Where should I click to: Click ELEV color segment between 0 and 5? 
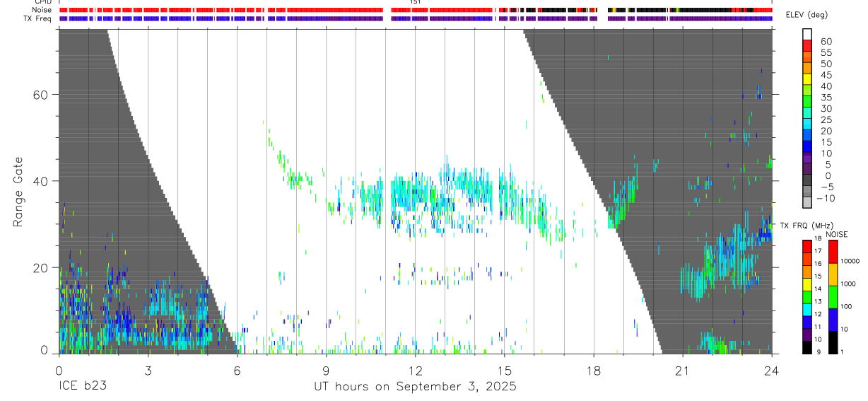(807, 168)
